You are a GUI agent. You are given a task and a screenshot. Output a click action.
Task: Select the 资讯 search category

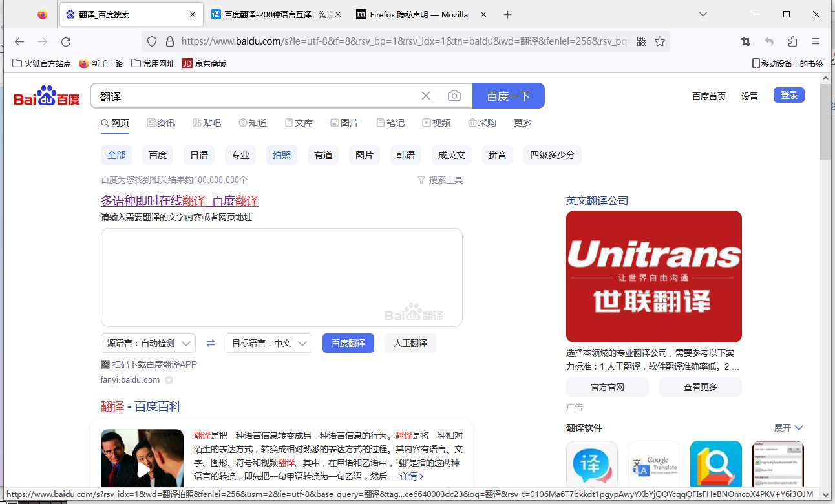[x=161, y=123]
